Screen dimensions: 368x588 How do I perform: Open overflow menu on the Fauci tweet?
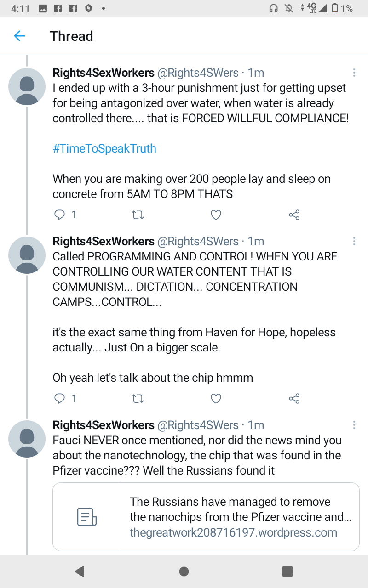[354, 425]
